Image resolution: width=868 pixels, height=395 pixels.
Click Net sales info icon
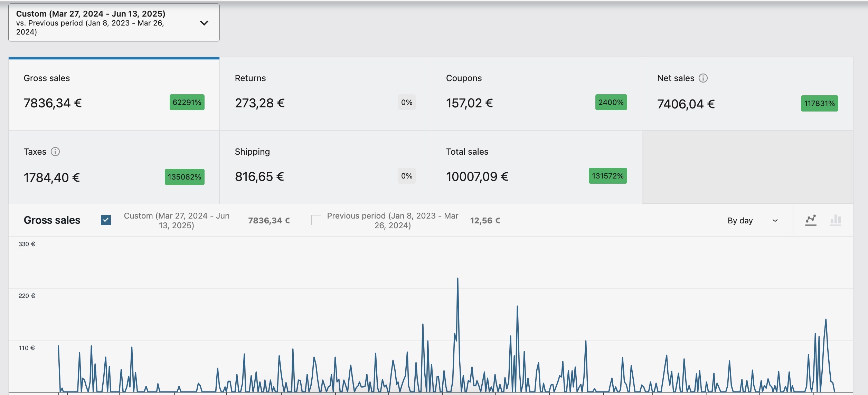pos(703,78)
